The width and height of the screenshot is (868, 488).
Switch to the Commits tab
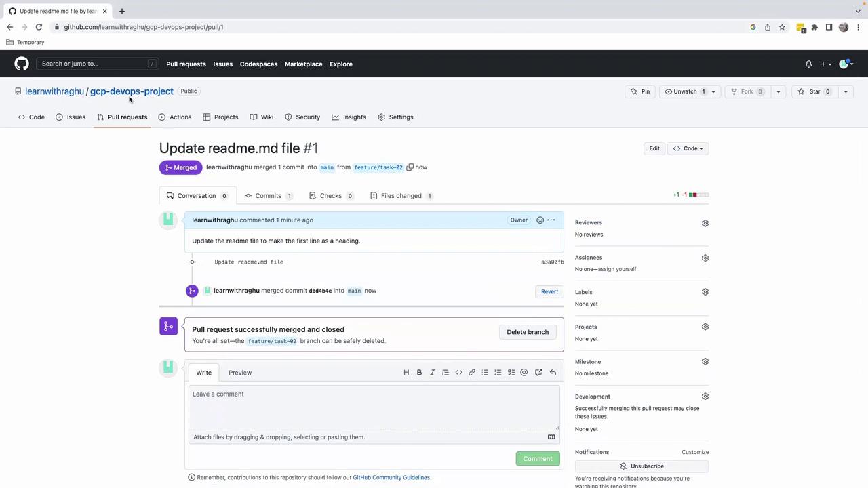269,196
